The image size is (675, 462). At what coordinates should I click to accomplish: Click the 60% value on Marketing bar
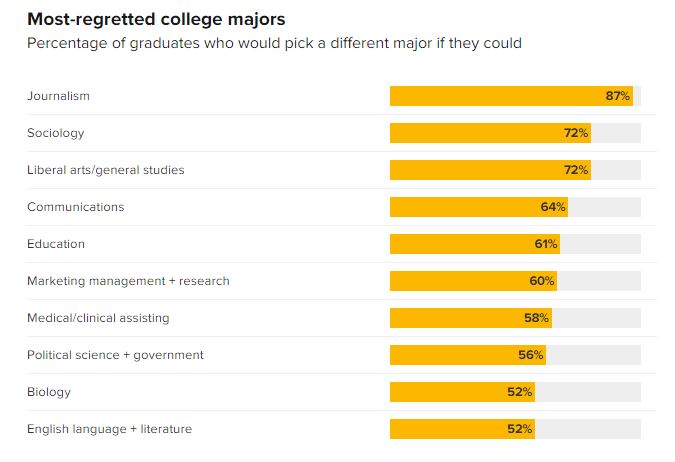coord(542,281)
